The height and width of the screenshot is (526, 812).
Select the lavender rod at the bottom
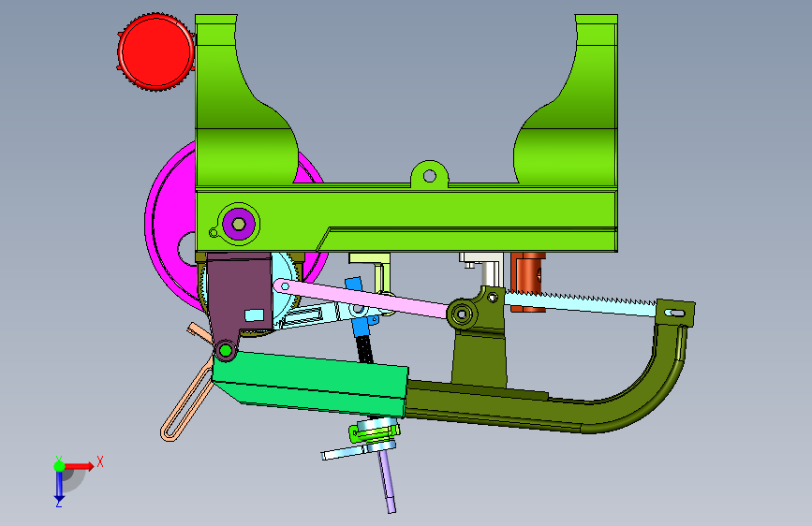[x=388, y=479]
